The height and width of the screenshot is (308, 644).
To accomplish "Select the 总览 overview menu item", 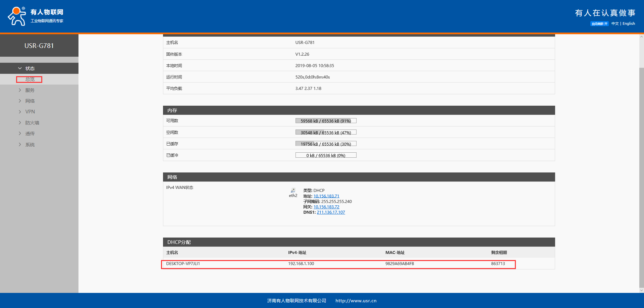I will click(30, 79).
